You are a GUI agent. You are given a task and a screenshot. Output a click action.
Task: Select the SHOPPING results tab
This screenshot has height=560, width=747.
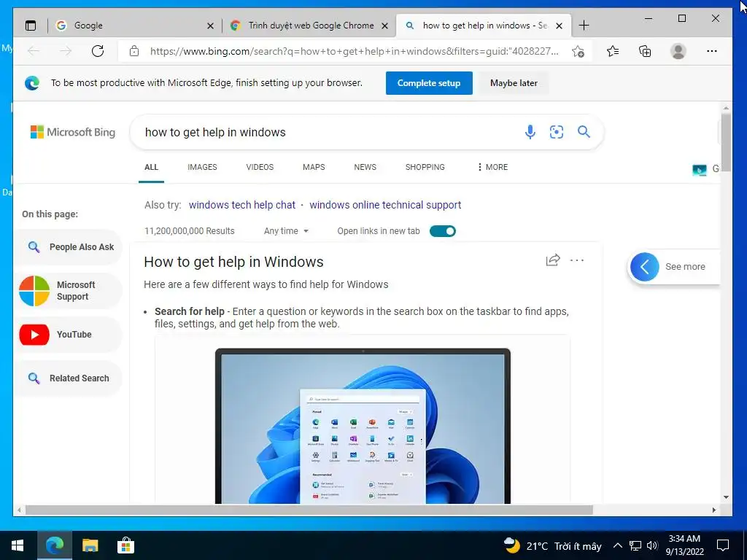pyautogui.click(x=425, y=167)
